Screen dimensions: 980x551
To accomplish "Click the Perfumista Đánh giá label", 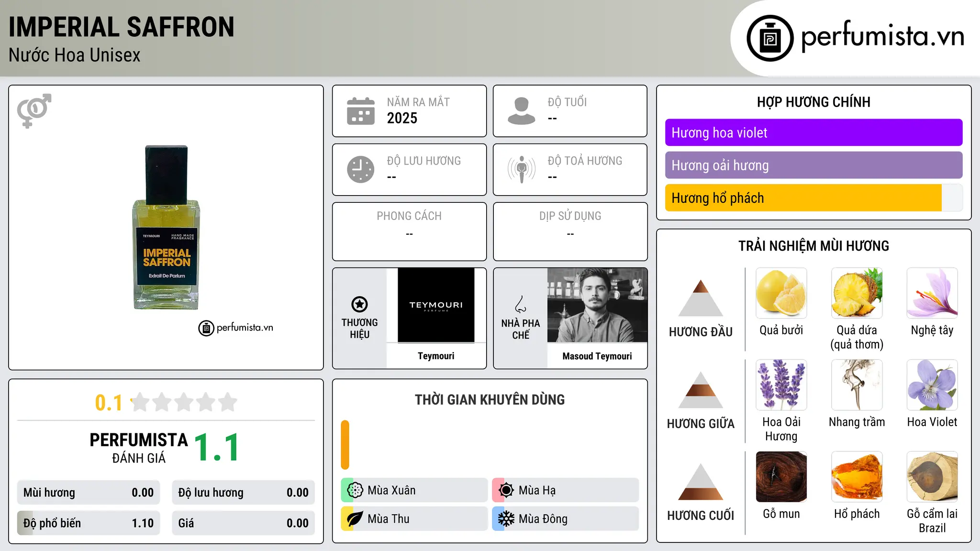I will pyautogui.click(x=139, y=448).
